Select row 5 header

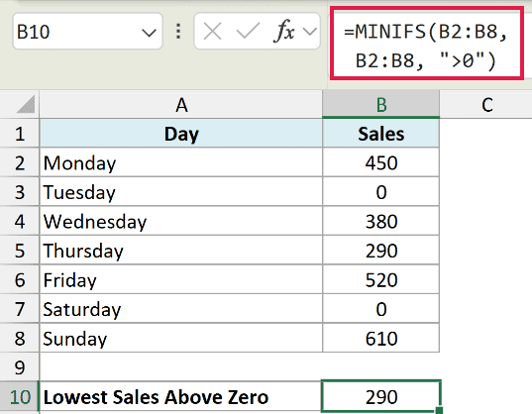pos(20,251)
